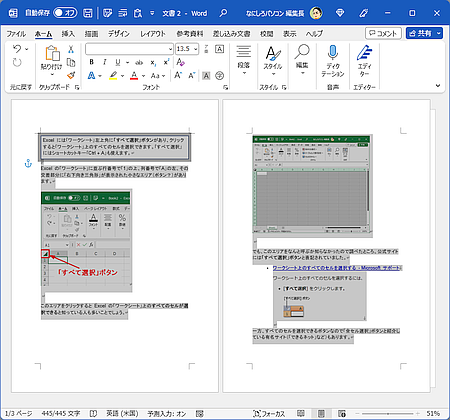450x420 pixels.
Task: Click the diamond premium icon
Action: (x=340, y=13)
